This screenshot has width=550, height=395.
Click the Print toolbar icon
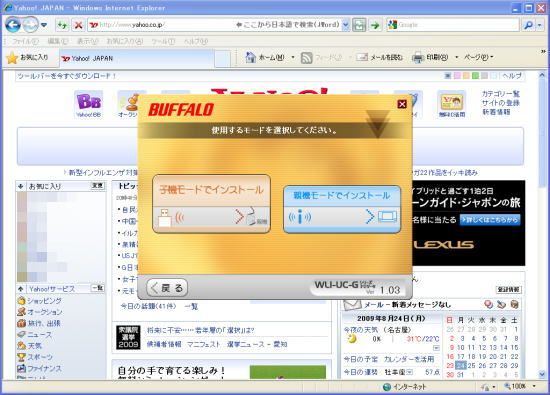(x=418, y=58)
